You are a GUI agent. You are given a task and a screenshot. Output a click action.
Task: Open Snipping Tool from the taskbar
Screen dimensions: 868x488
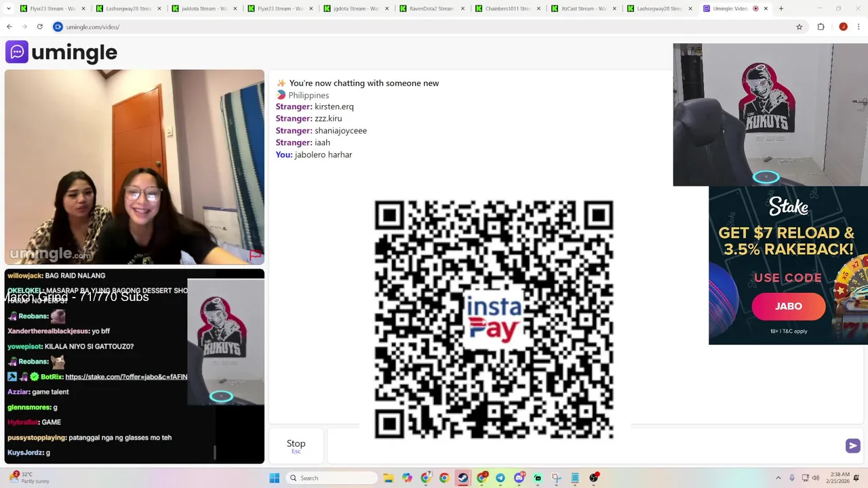556,478
